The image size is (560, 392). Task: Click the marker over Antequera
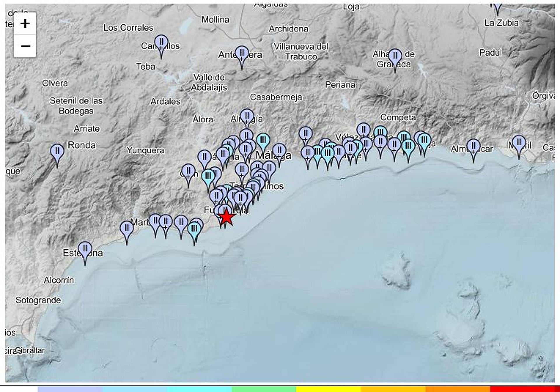click(242, 54)
